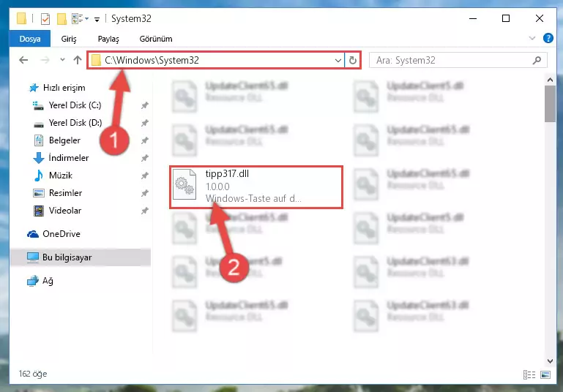Screen dimensions: 563x392
Task: Open İndirmeler in the navigation pane
Action: click(68, 158)
